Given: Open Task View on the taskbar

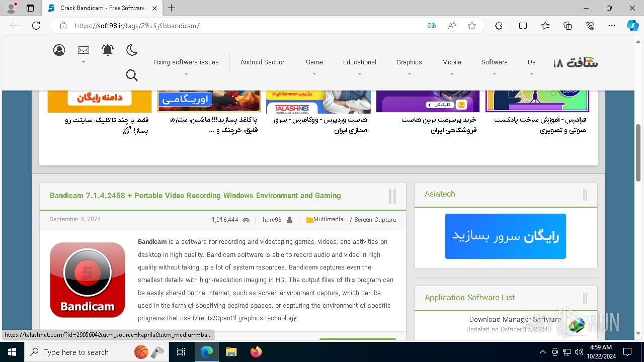Looking at the screenshot, I should (181, 352).
